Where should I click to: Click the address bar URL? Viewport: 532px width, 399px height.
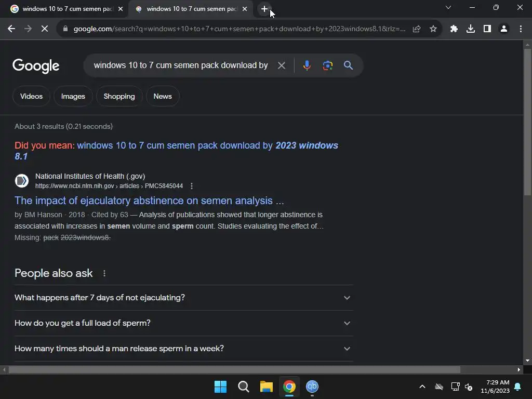click(239, 29)
